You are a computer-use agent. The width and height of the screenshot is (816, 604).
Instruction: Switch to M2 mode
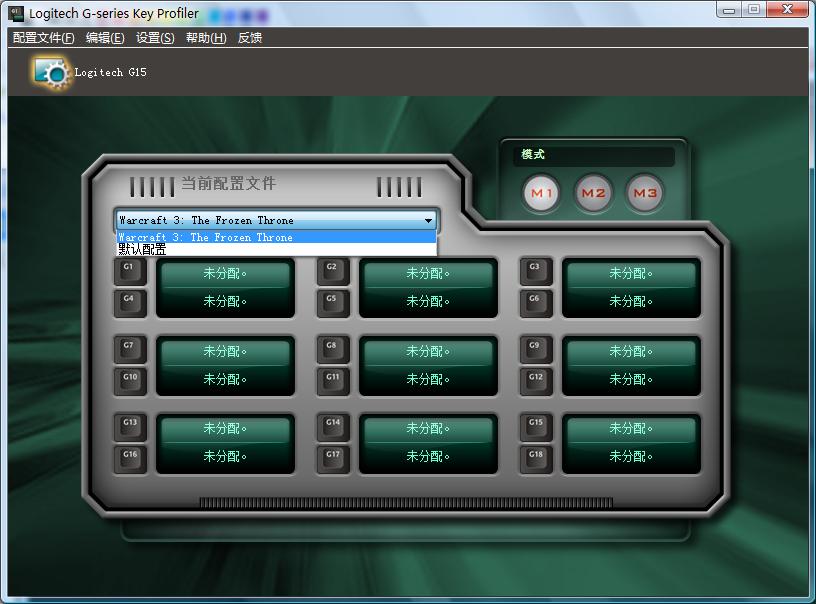click(x=593, y=194)
